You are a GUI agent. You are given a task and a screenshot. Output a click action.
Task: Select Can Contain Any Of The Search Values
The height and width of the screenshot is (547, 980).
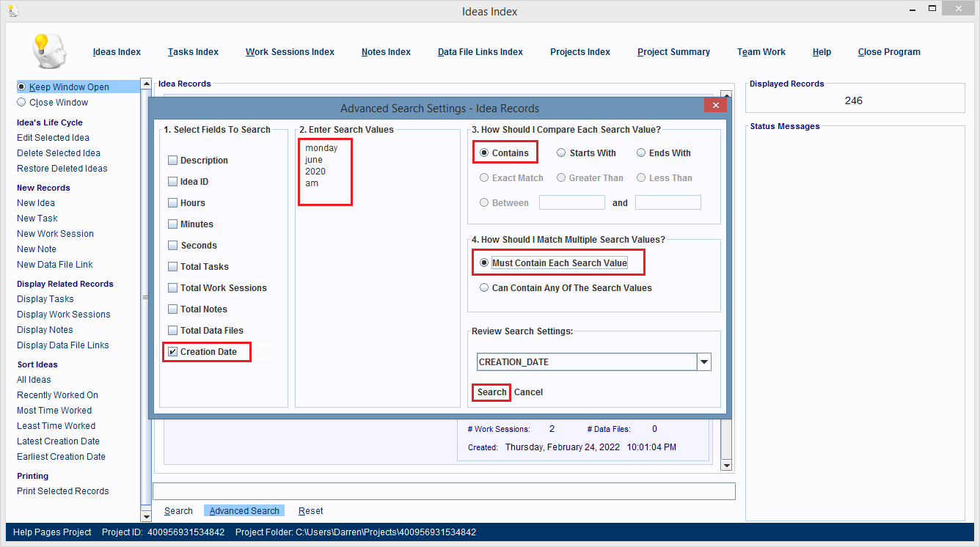(484, 288)
